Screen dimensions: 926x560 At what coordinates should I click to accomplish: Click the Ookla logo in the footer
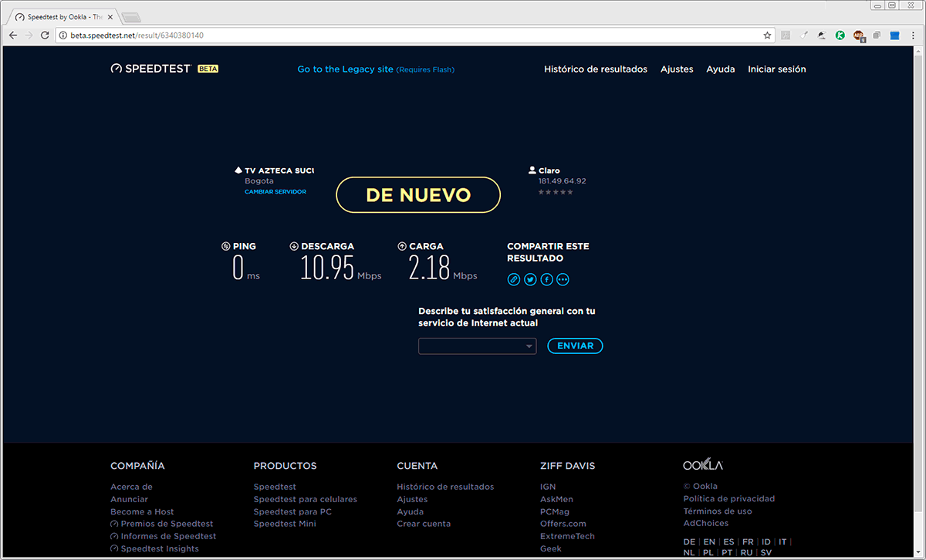(x=703, y=465)
